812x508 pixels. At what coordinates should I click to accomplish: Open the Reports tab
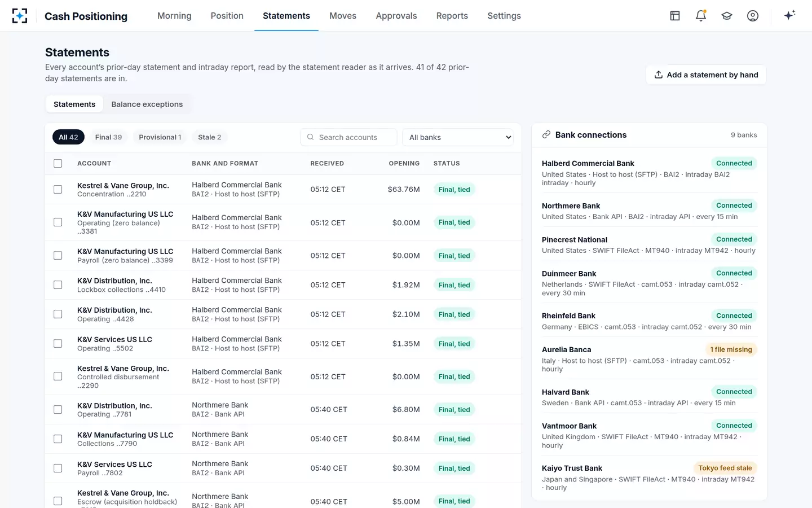pos(452,16)
